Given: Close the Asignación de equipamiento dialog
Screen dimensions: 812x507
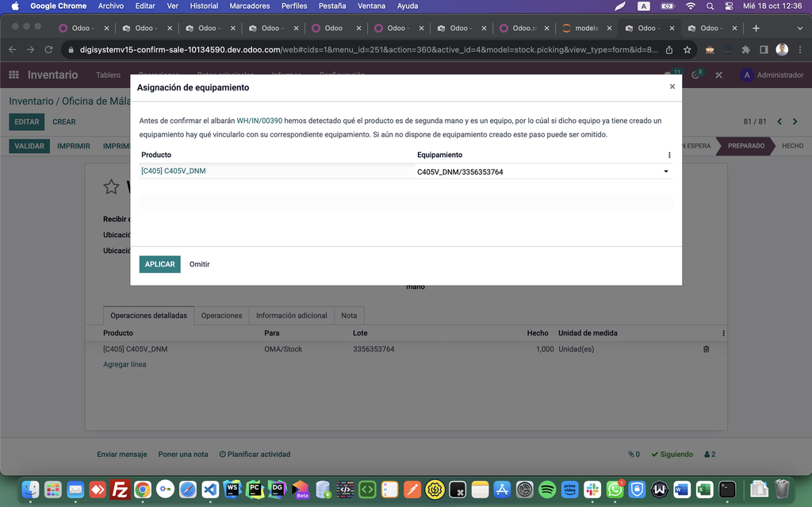Looking at the screenshot, I should pyautogui.click(x=672, y=86).
